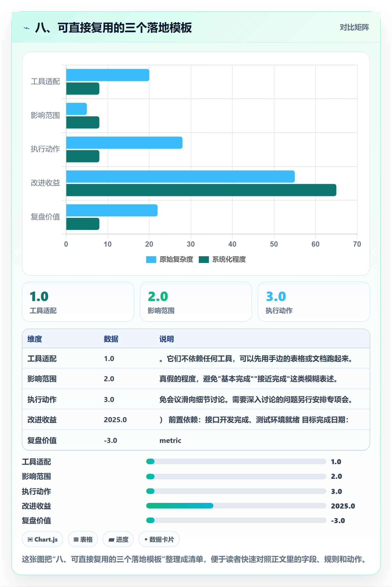Click the 复盘价值 progress bar
The image size is (392, 587).
(x=236, y=520)
